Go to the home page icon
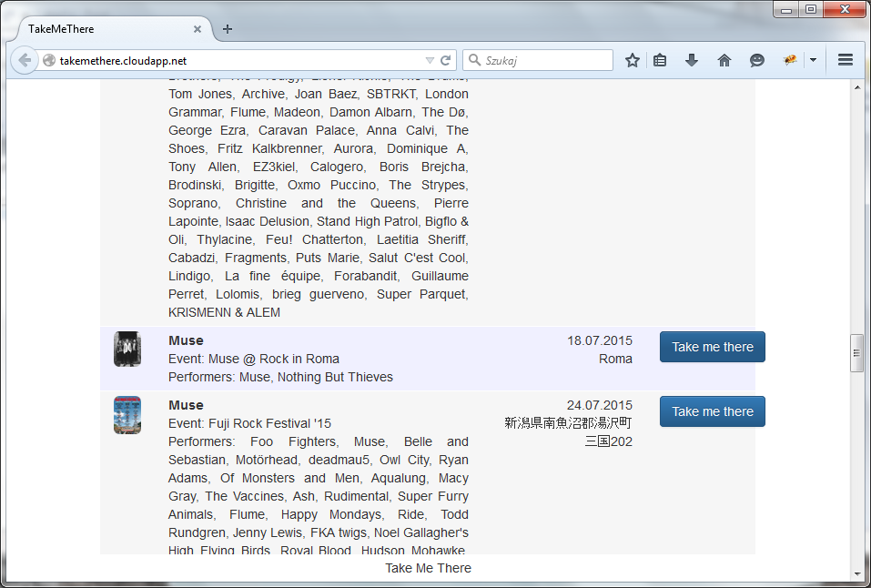The width and height of the screenshot is (871, 588). [724, 60]
